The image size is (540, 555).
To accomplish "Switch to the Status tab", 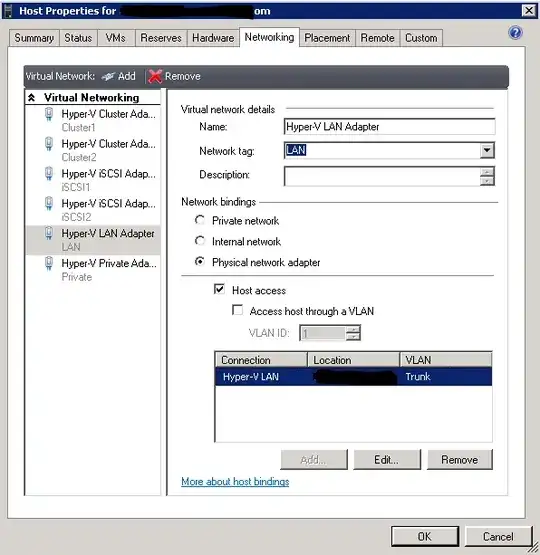I will tap(78, 38).
